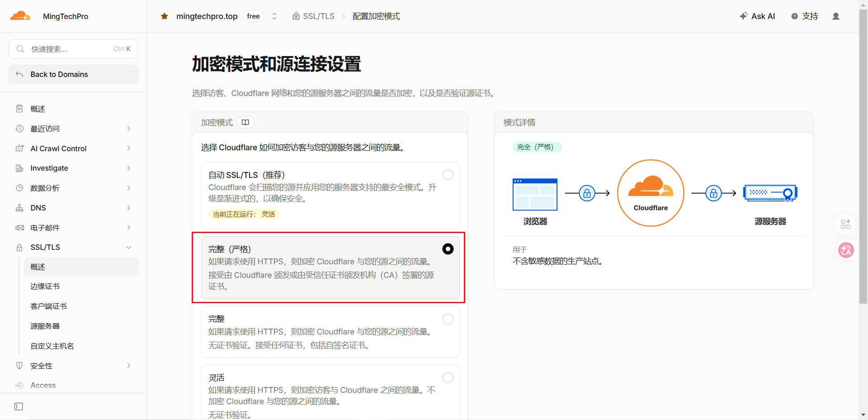Open the user account profile icon
This screenshot has width=868, height=420.
click(836, 16)
